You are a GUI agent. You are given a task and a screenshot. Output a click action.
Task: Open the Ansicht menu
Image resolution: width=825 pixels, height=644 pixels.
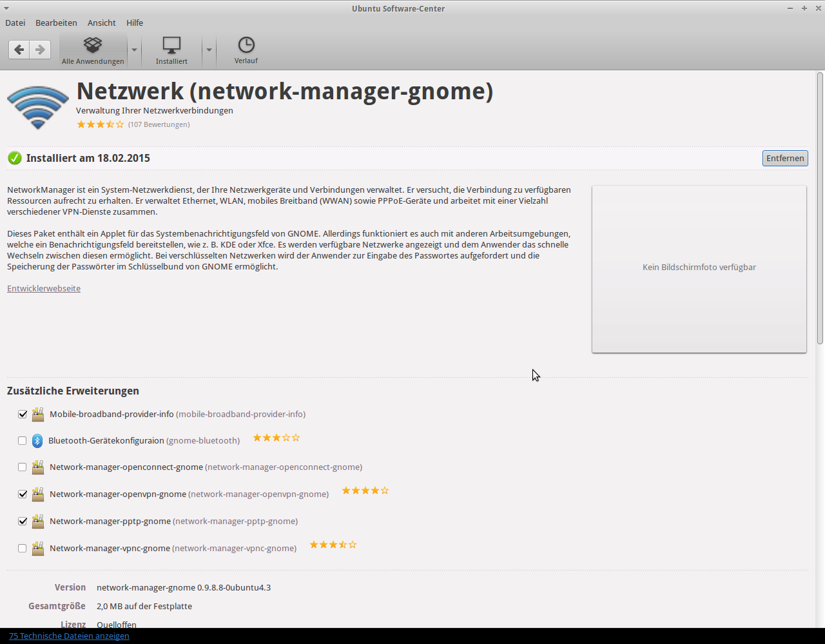101,23
